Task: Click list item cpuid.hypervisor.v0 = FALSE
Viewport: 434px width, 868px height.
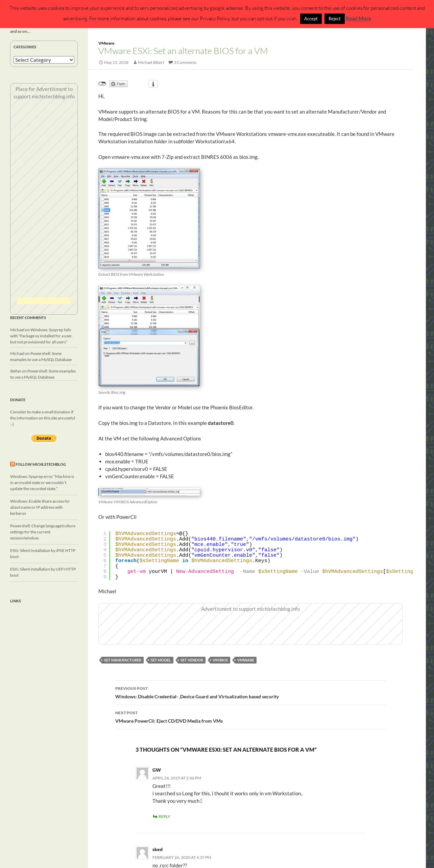Action: click(136, 469)
